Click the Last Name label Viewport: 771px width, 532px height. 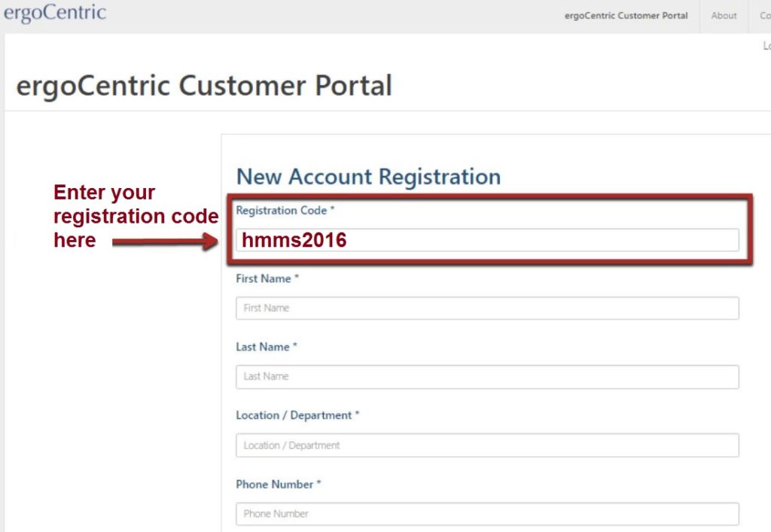point(266,347)
